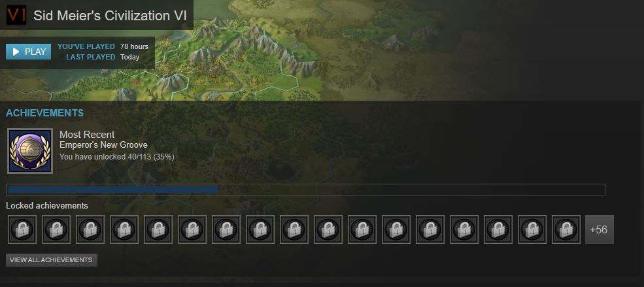Select the first locked achievement padlock icon

(x=22, y=229)
